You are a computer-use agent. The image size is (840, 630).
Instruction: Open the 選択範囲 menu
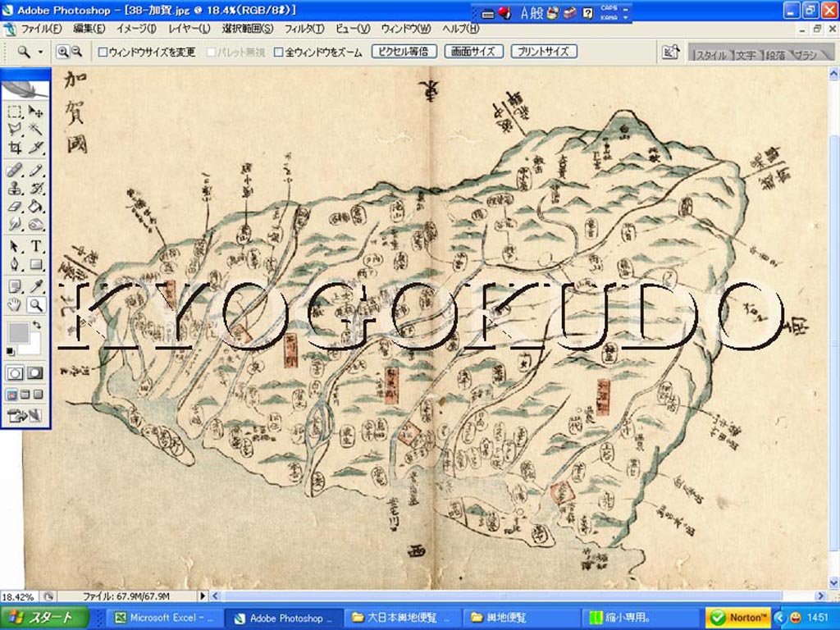[248, 29]
